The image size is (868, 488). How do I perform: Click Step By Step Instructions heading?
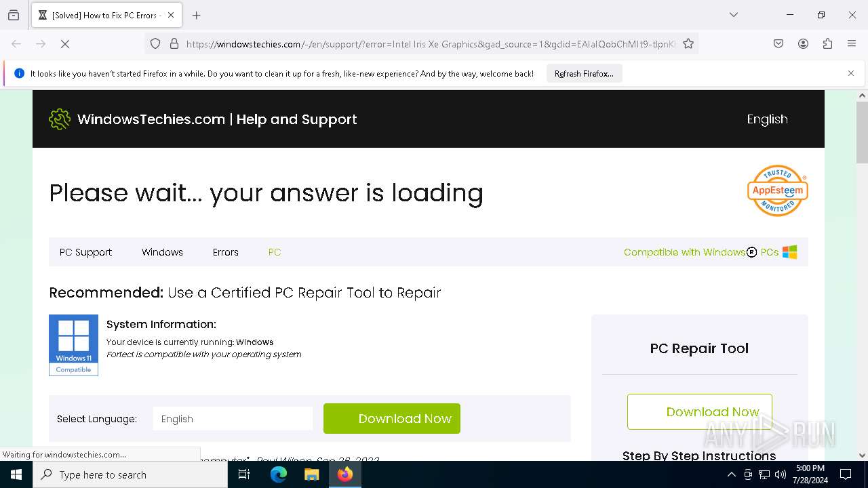699,455
